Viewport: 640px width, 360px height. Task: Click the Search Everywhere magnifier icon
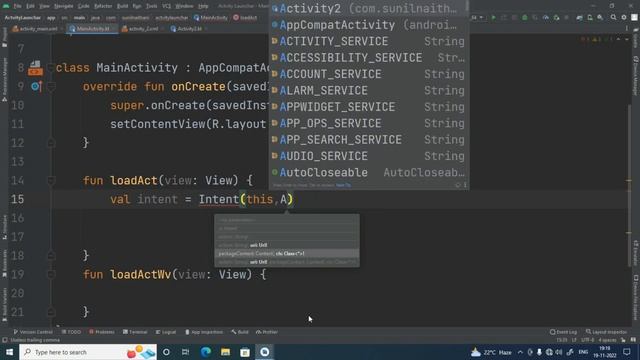coord(613,18)
